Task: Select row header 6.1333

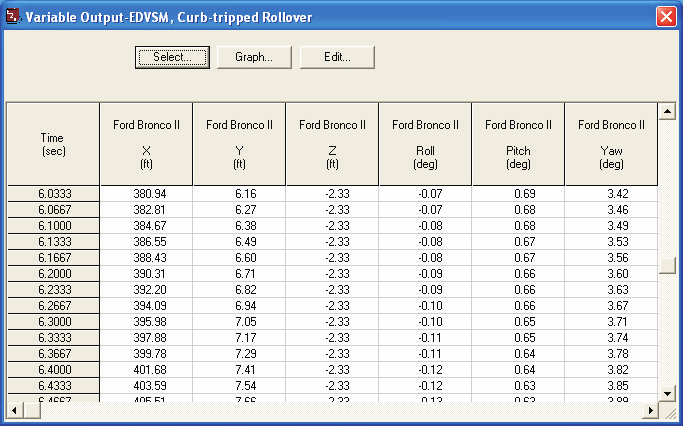Action: [53, 242]
